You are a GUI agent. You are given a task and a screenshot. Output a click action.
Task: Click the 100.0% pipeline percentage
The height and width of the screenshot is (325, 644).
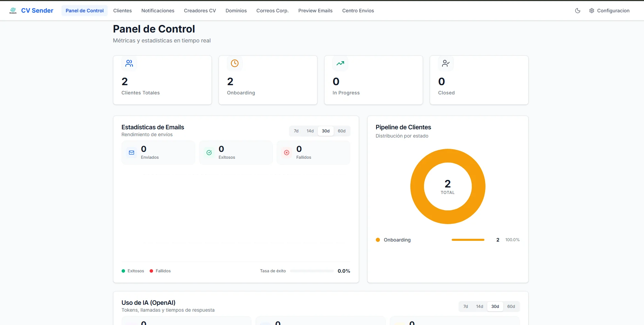click(512, 240)
